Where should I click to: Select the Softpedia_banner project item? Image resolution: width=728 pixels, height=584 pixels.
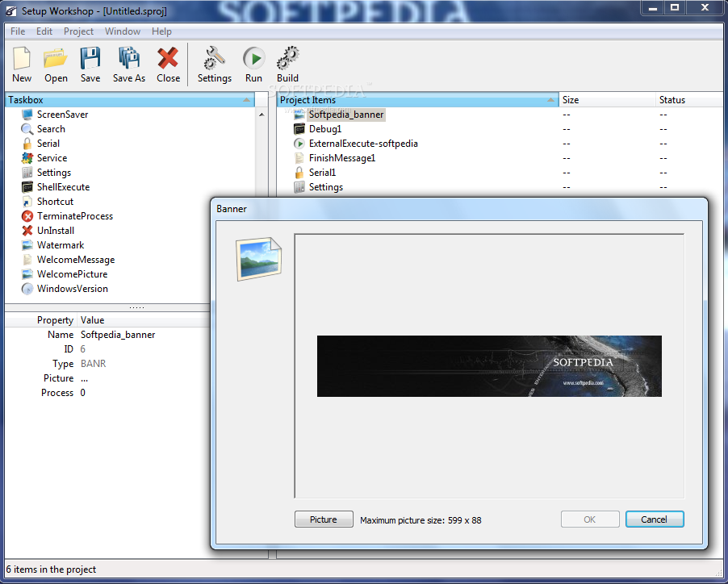tap(346, 115)
